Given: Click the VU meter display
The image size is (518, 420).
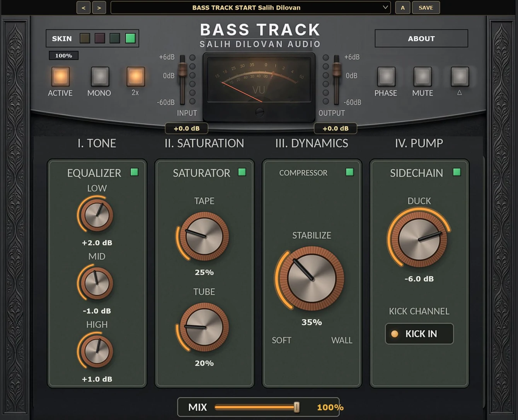Looking at the screenshot, I should pyautogui.click(x=259, y=80).
